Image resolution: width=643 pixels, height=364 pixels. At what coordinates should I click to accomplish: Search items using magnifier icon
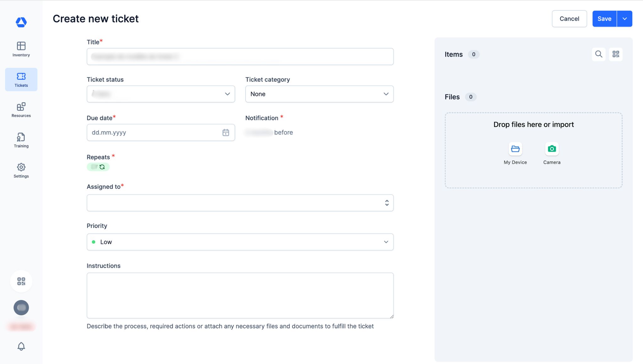[599, 54]
